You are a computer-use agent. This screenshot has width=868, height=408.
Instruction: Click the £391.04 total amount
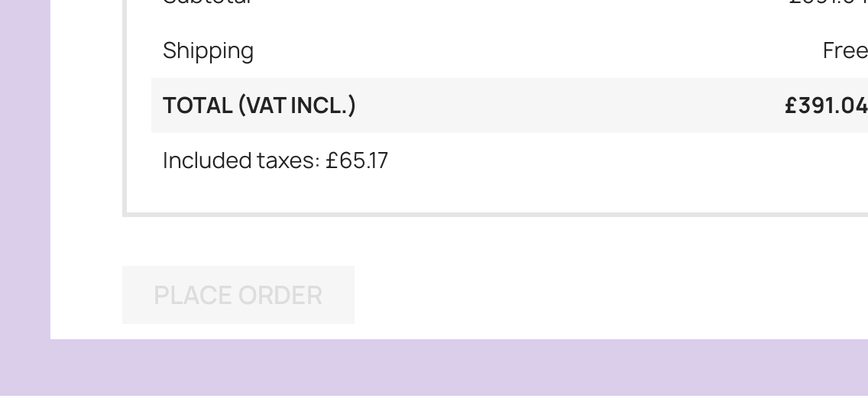[x=825, y=105]
